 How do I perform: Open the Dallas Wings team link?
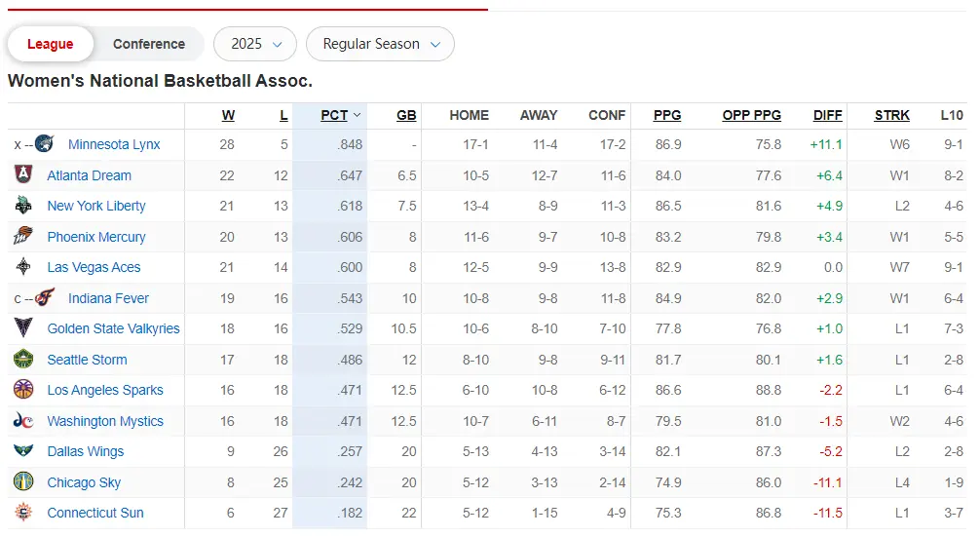(86, 451)
